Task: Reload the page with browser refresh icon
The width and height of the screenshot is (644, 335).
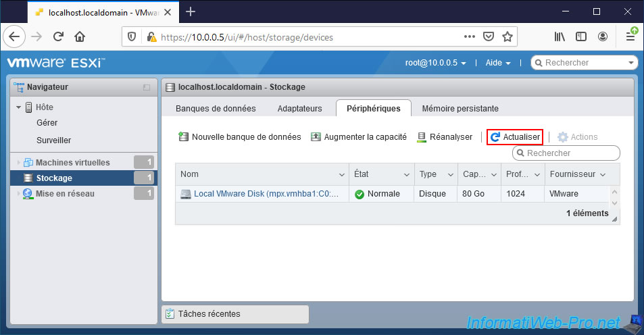Action: [x=58, y=37]
